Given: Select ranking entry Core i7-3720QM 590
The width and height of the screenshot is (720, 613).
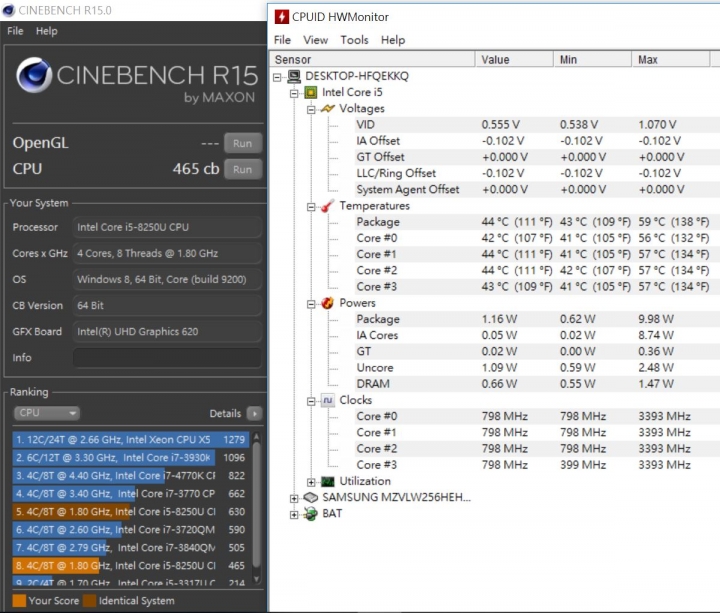Looking at the screenshot, I should point(131,530).
